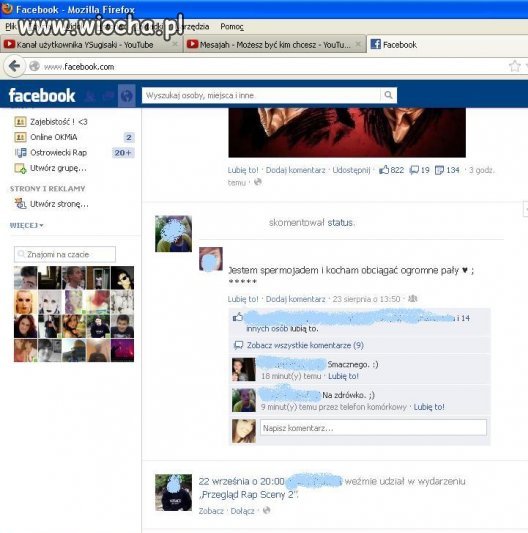
Task: Bookmark page with the star icon
Action: pyautogui.click(x=514, y=66)
